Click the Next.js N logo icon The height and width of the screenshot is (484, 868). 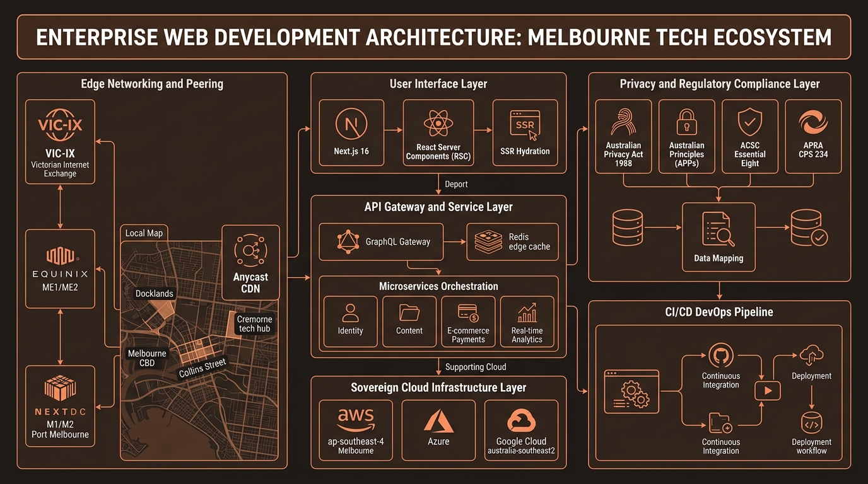[x=351, y=124]
